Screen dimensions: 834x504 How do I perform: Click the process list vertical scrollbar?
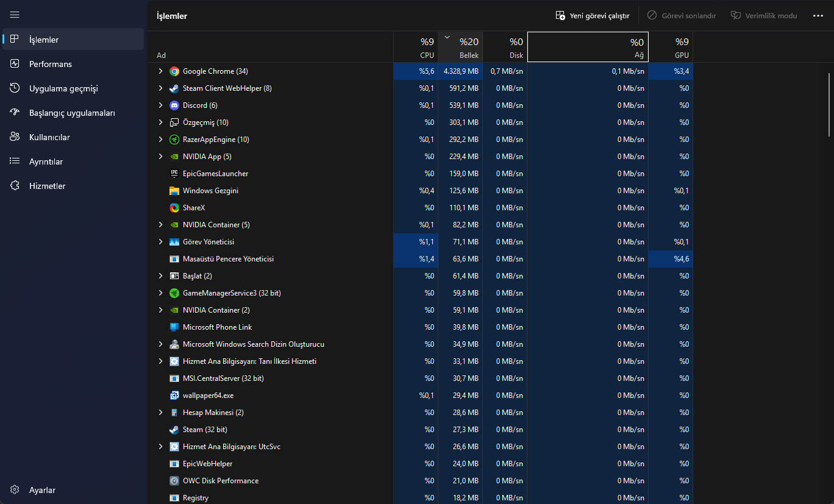tap(829, 105)
